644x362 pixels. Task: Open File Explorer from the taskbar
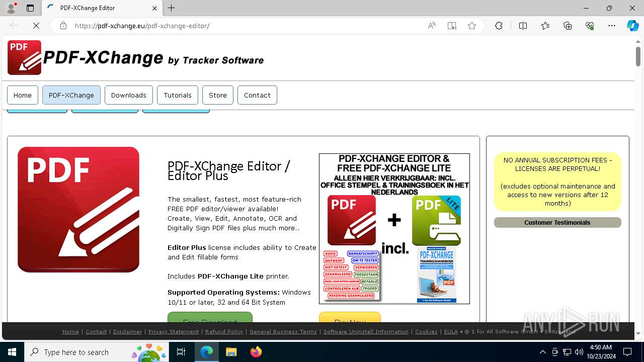click(231, 352)
